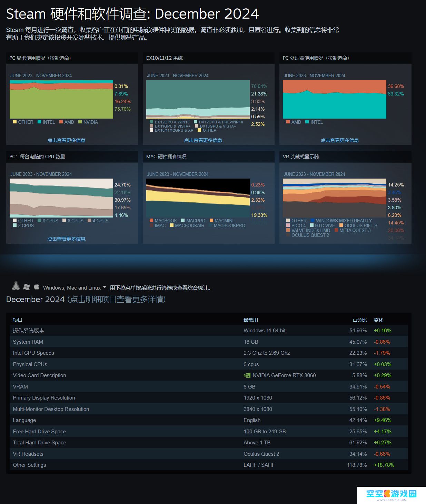Open more info link under PC graphics card chart
The width and height of the screenshot is (426, 504).
(66, 140)
